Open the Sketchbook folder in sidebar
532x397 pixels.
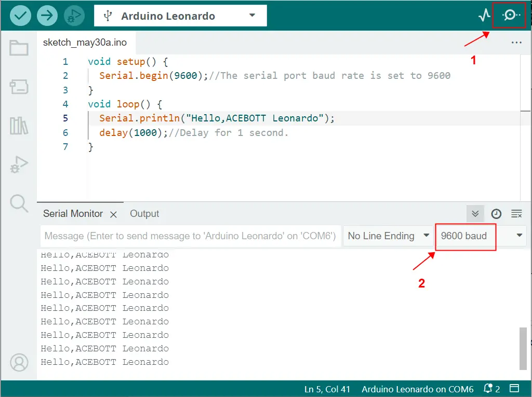(19, 48)
